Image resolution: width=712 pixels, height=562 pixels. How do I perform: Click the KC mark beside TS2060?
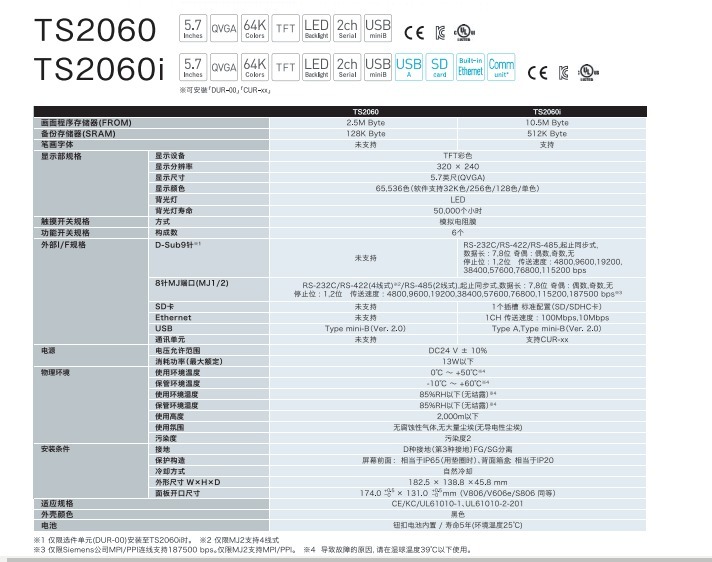click(x=440, y=33)
